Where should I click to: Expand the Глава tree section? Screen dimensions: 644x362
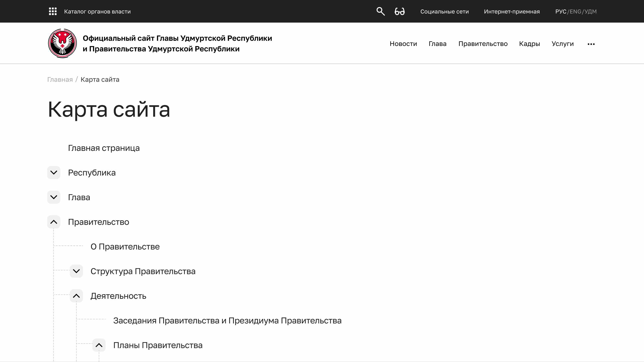pos(54,197)
